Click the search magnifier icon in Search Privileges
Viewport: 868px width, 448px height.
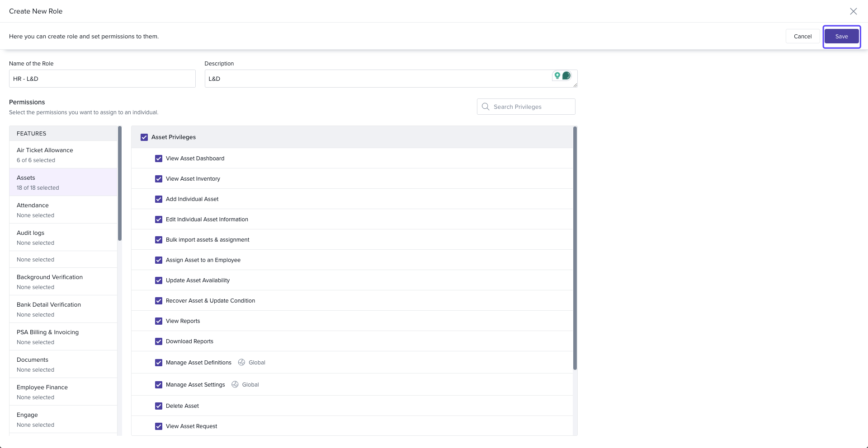[x=486, y=107]
